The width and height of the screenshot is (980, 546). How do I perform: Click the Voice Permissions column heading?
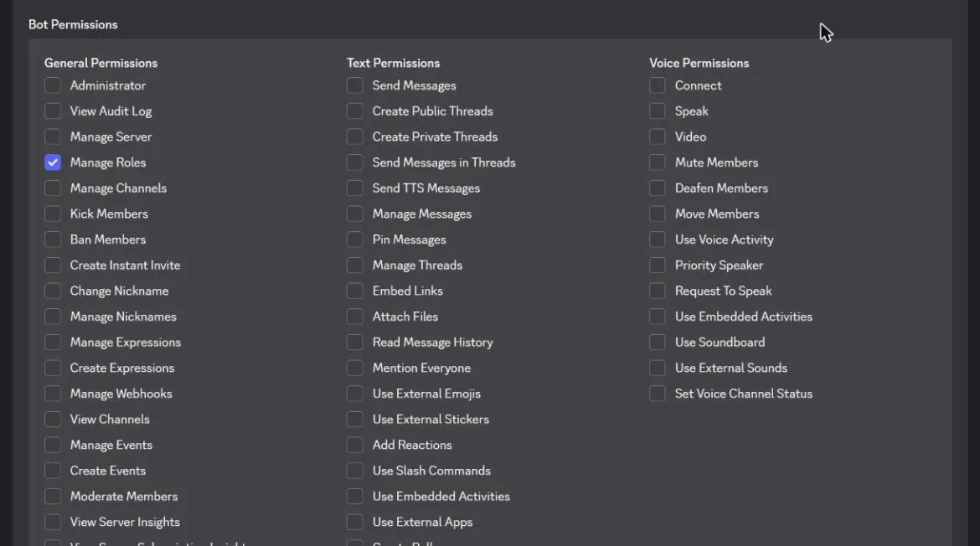click(x=699, y=63)
